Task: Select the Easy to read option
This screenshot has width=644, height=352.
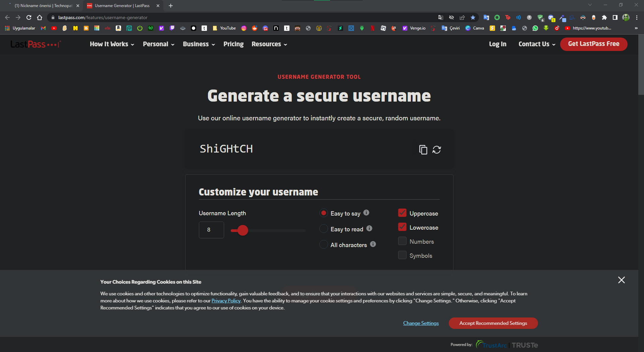Action: point(324,229)
